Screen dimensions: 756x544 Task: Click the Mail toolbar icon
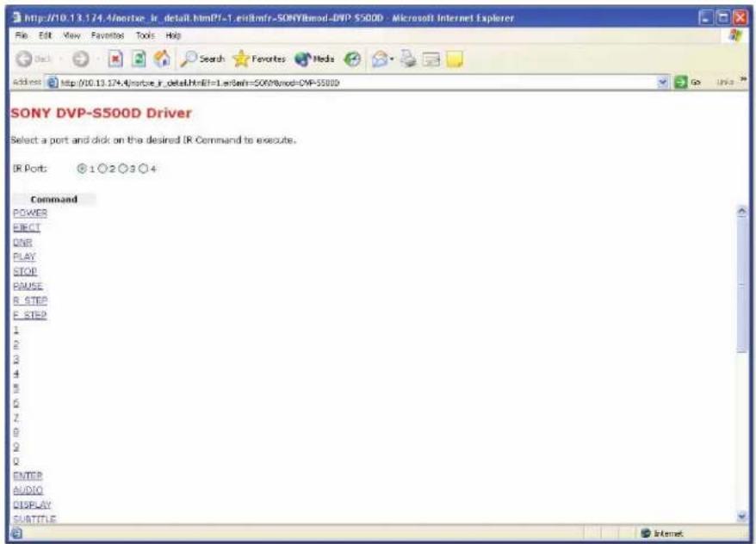tap(380, 59)
